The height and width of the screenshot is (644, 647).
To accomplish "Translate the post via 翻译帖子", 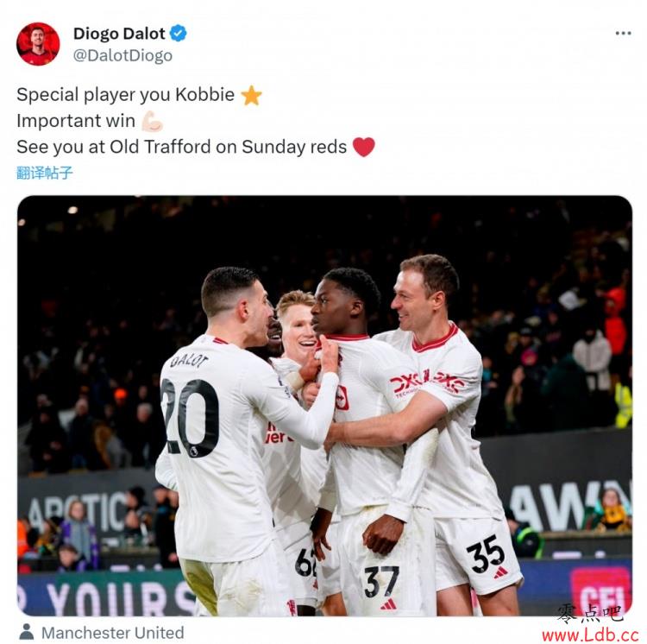I will point(45,173).
